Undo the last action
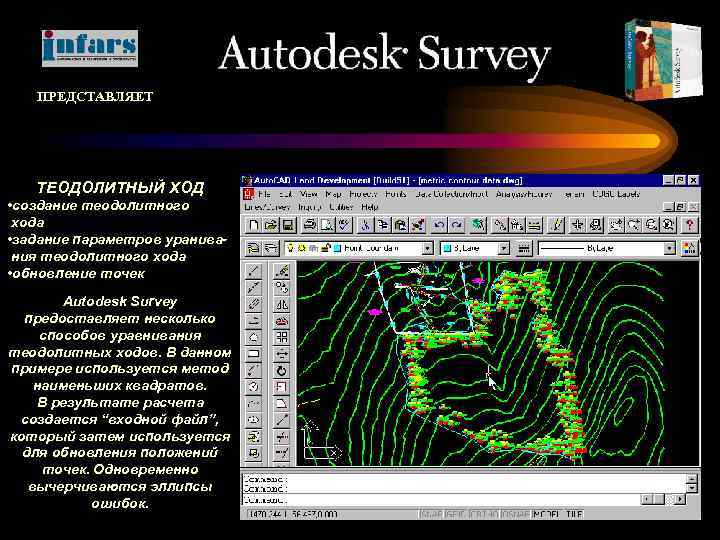The image size is (720, 540). tap(439, 225)
